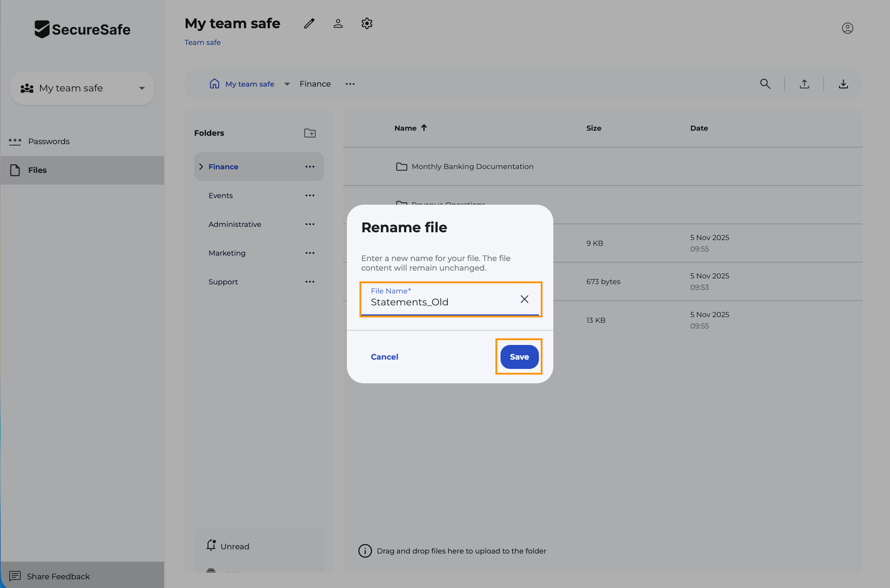Open the My team safe breadcrumb dropdown

[x=287, y=84]
